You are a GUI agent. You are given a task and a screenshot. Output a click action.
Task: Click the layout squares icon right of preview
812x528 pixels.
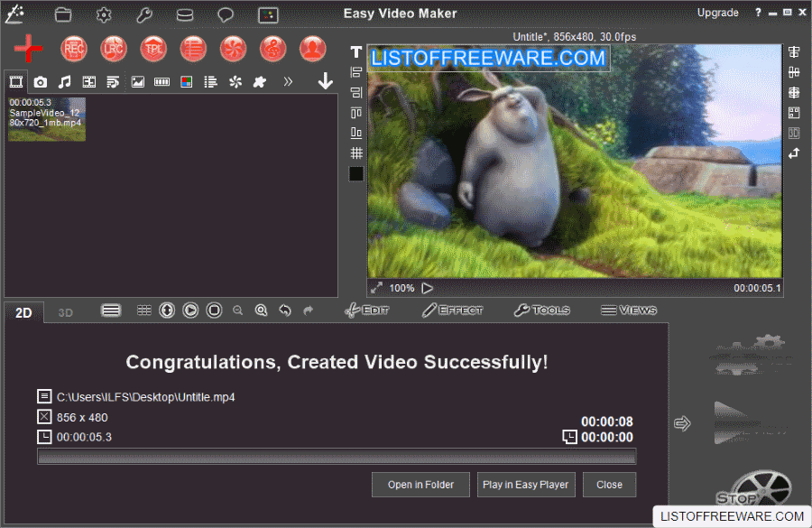pos(794,113)
